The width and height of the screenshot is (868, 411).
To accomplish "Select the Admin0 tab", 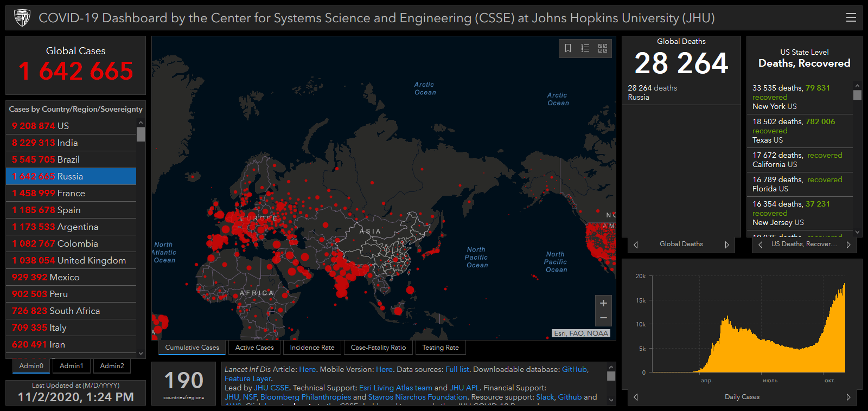I will tap(31, 366).
